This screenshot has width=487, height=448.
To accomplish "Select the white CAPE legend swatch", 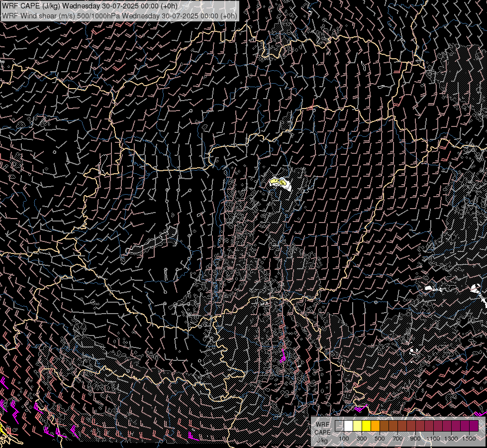I will pyautogui.click(x=349, y=426).
